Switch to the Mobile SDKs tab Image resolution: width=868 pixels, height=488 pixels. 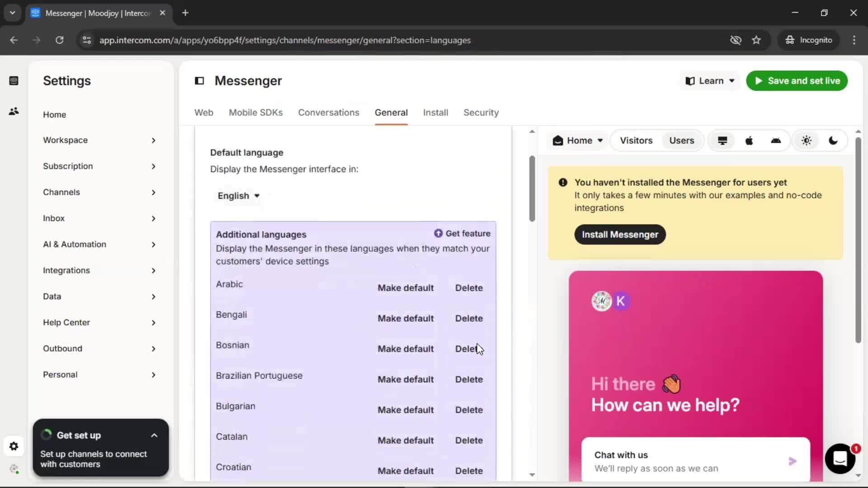click(255, 113)
